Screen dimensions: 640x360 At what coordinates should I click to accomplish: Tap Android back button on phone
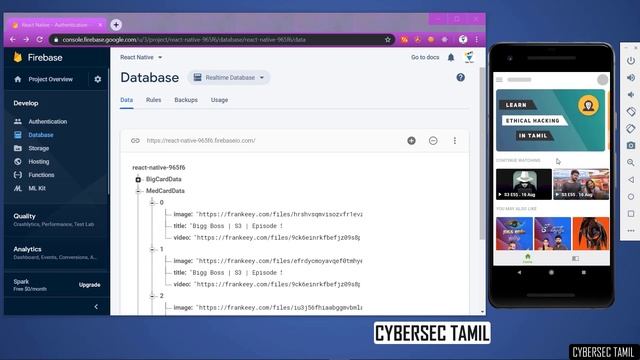(x=519, y=272)
